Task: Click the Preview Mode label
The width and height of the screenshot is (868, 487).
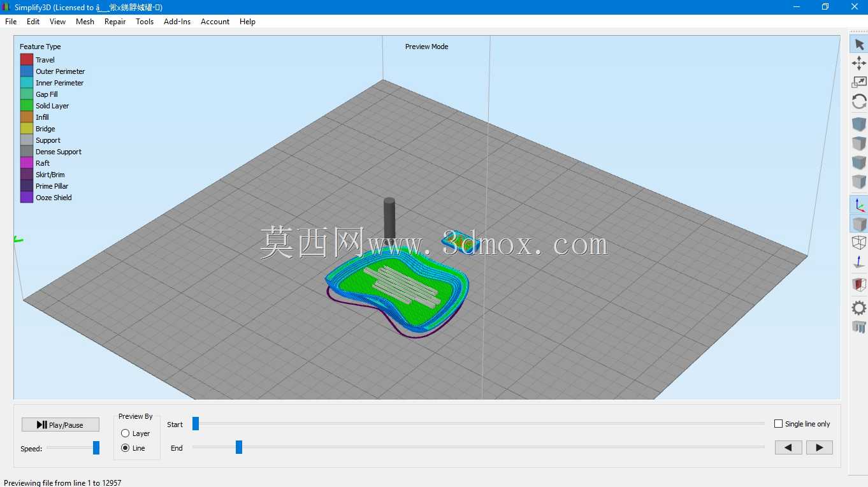Action: click(x=426, y=47)
